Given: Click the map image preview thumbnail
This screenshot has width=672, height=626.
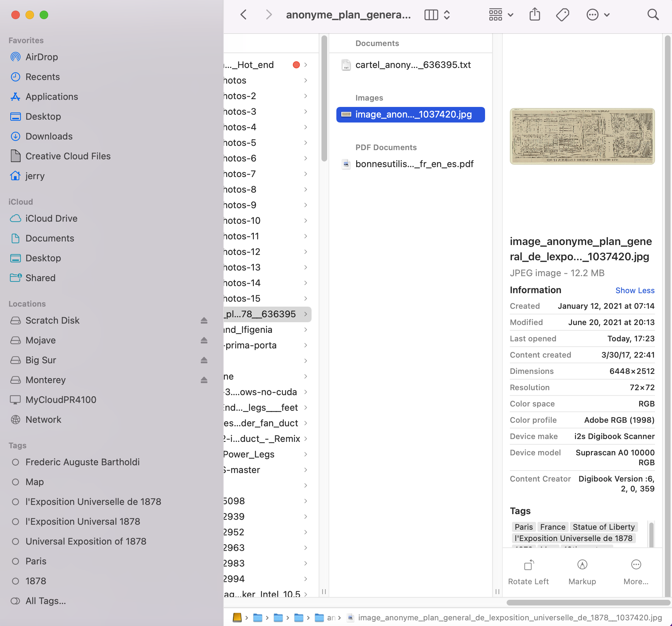Looking at the screenshot, I should click(582, 136).
